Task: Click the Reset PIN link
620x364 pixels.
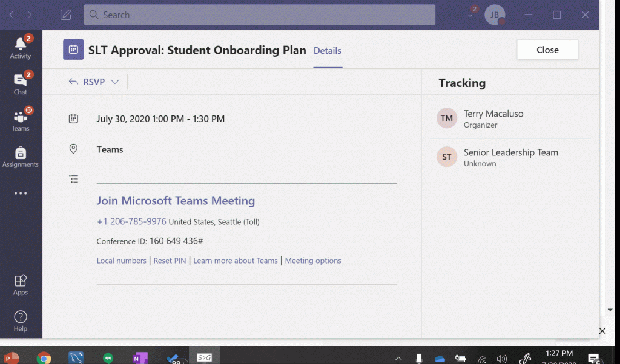Action: coord(170,261)
